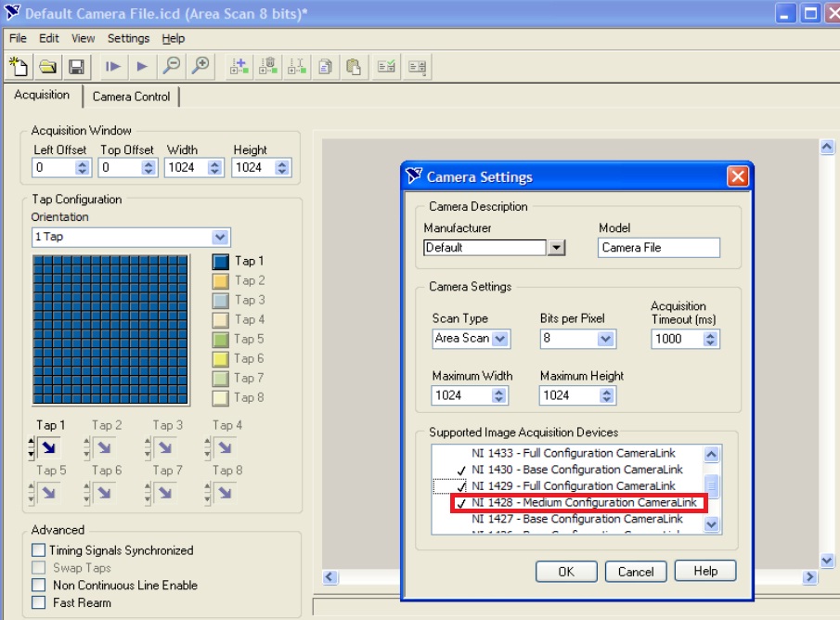
Task: Click the New file toolbar icon
Action: (19, 67)
